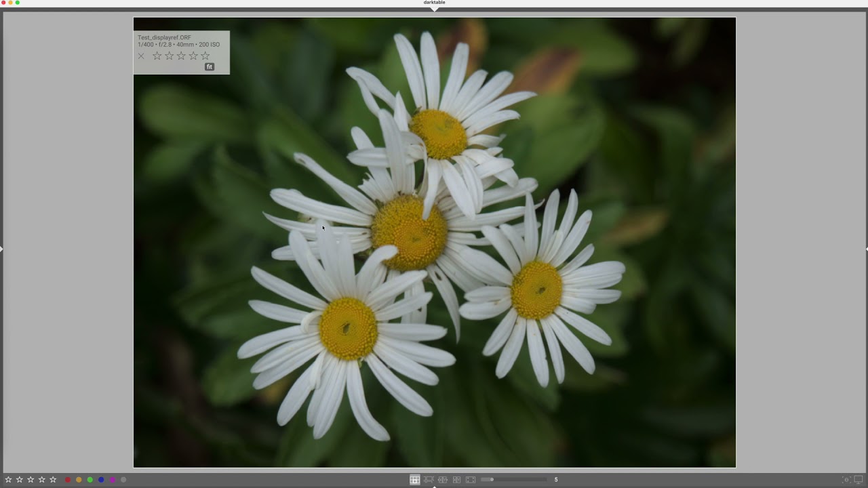The width and height of the screenshot is (868, 488).
Task: Rate image two stars in overlay
Action: coord(170,56)
